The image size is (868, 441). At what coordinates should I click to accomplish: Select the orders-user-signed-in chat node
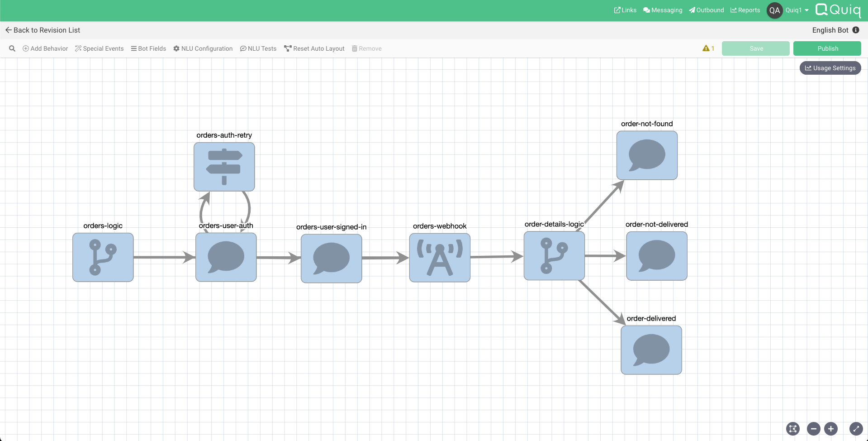point(332,259)
